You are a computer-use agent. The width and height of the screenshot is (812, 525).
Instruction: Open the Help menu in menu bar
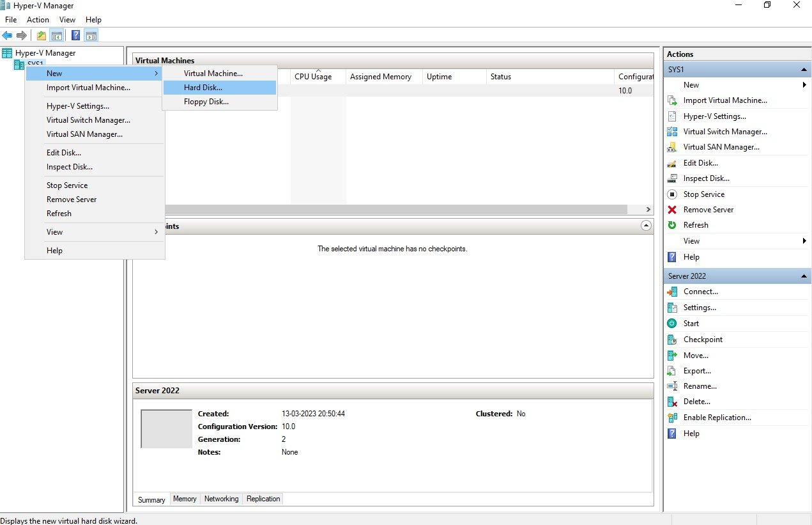[x=93, y=20]
